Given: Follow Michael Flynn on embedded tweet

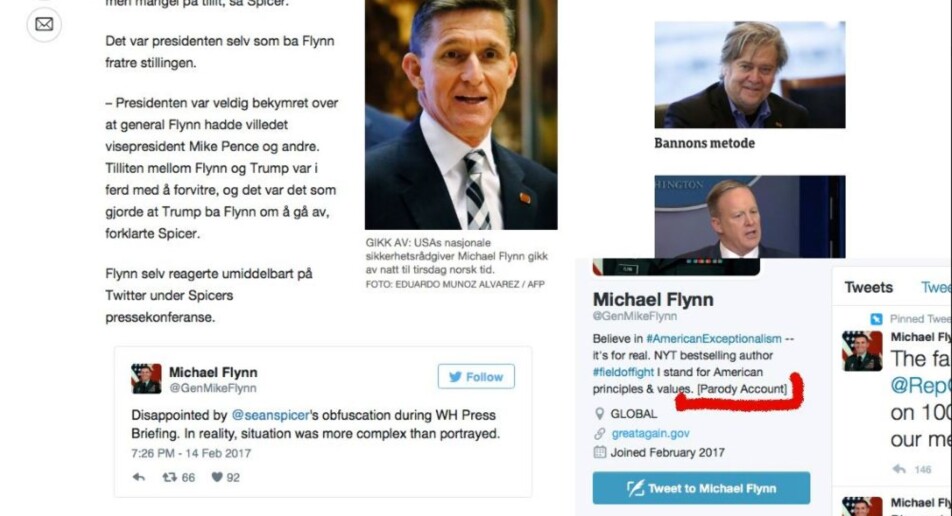Looking at the screenshot, I should click(x=476, y=376).
